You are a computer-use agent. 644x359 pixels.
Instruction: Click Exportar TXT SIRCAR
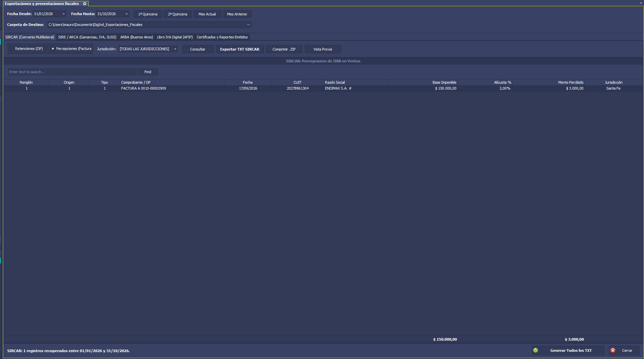click(240, 49)
